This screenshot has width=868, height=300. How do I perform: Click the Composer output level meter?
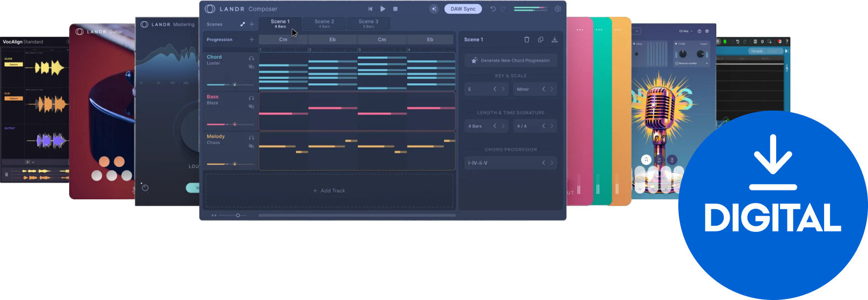coord(531,9)
